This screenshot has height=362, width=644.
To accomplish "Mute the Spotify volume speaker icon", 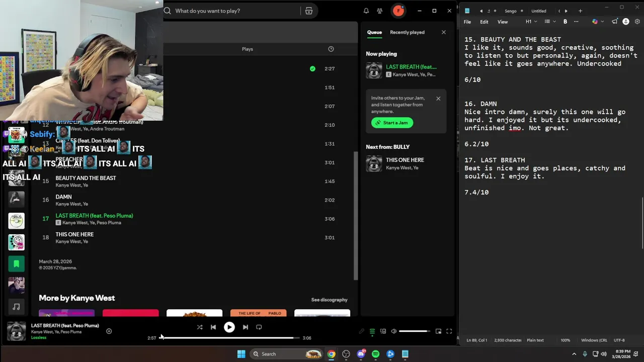I will pos(394,331).
